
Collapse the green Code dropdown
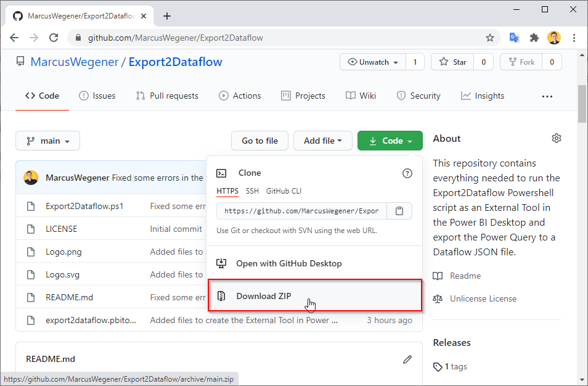[390, 141]
